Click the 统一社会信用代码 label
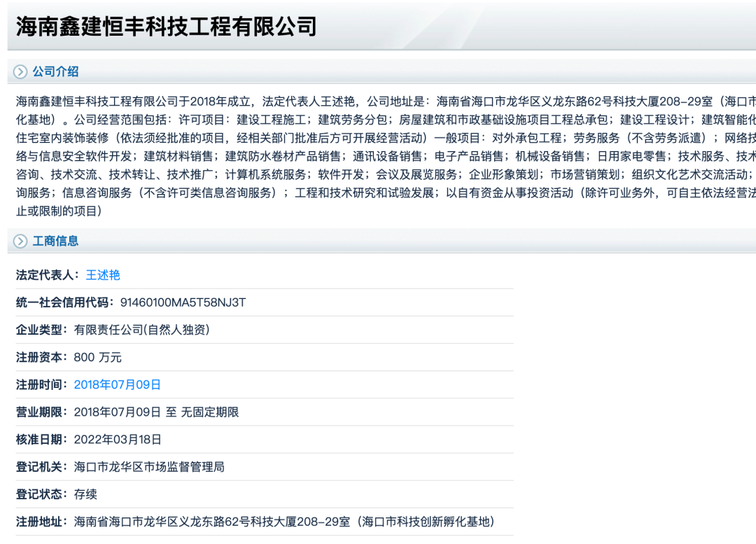This screenshot has height=544, width=756. point(64,302)
